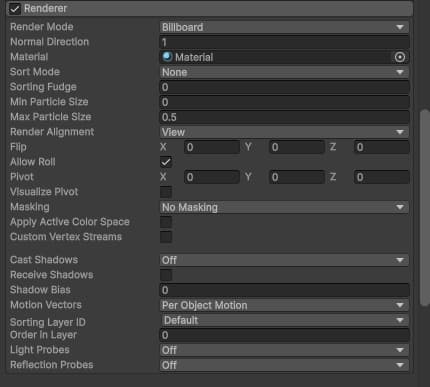
Task: Click the Order in Layer label
Action: coord(43,335)
